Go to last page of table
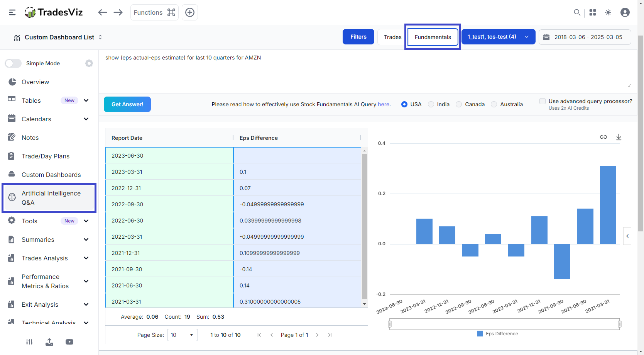 (330, 335)
